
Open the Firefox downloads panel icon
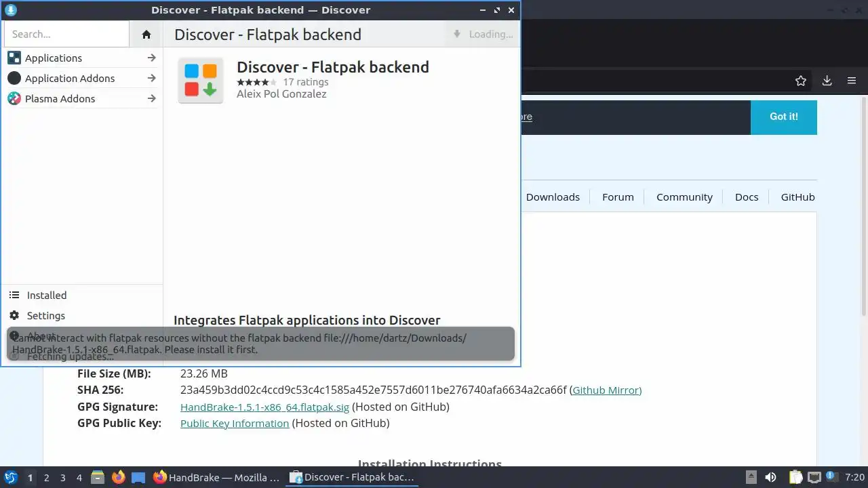coord(827,81)
